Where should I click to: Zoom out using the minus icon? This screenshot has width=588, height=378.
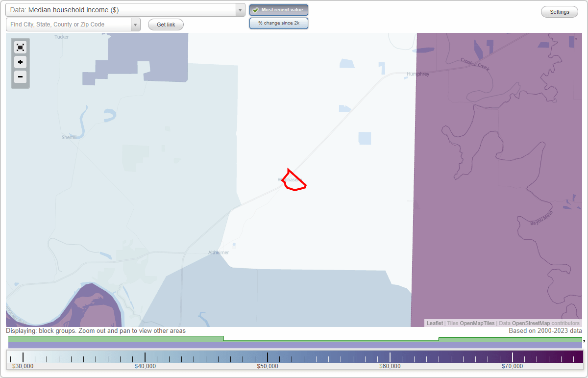[20, 77]
